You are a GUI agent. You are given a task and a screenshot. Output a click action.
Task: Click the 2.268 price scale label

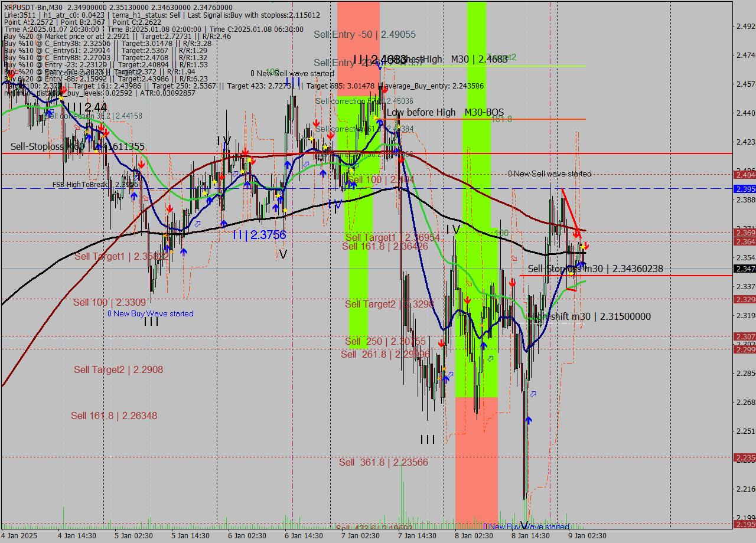(746, 402)
